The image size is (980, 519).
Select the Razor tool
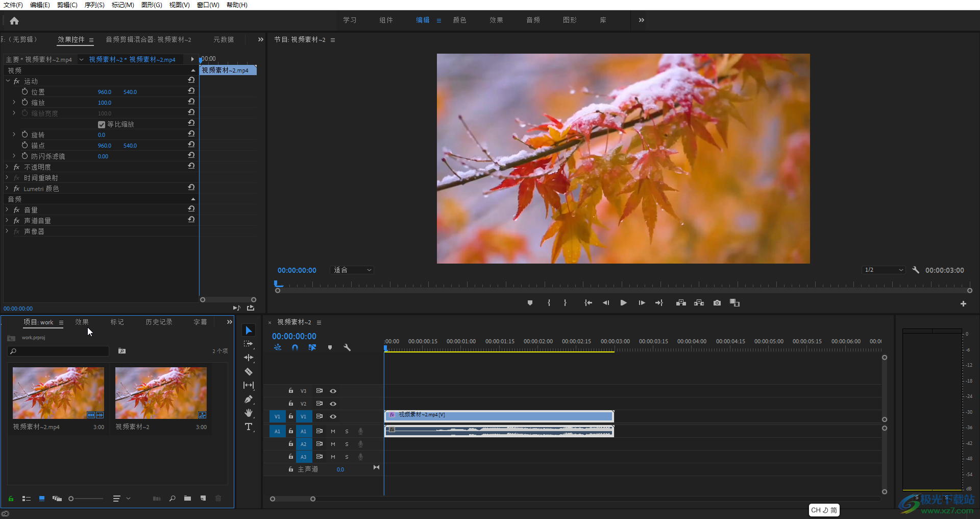click(x=249, y=371)
